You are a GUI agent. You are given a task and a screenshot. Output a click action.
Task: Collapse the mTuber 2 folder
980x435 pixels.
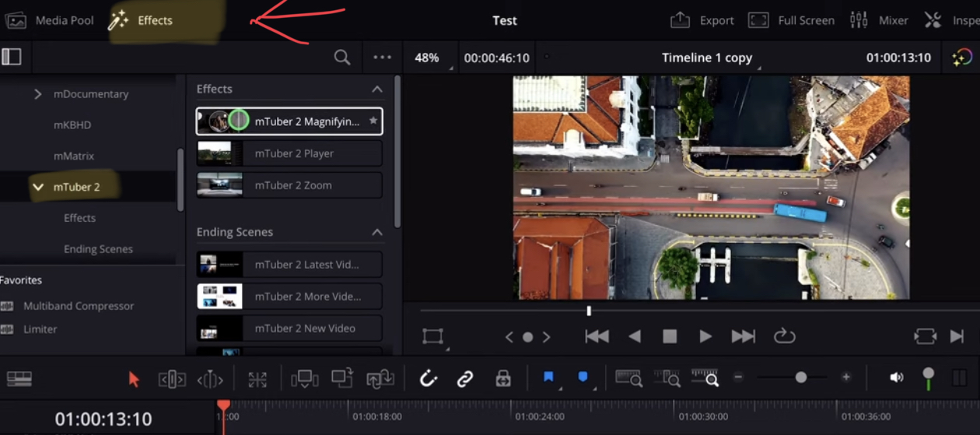coord(37,187)
